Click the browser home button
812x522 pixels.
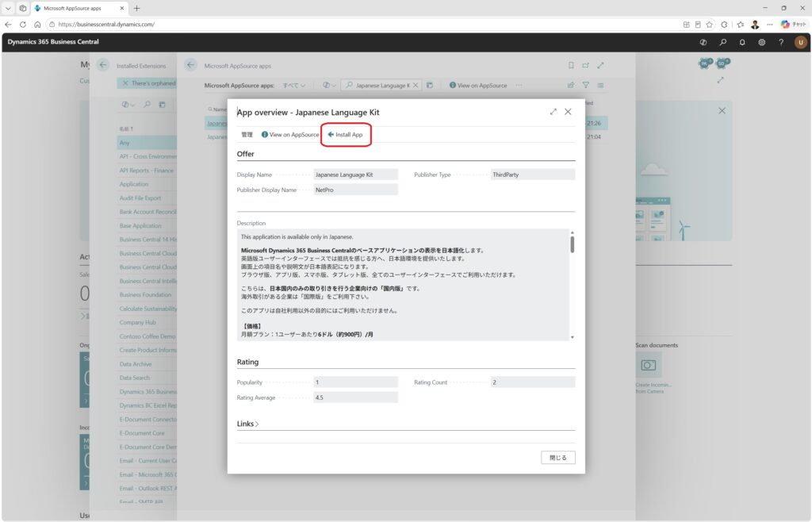(37, 25)
